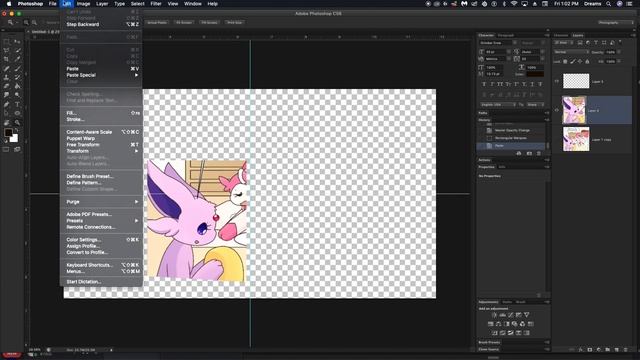Select Layer 3 thumbnail
Screen dimensions: 640x360
576,81
